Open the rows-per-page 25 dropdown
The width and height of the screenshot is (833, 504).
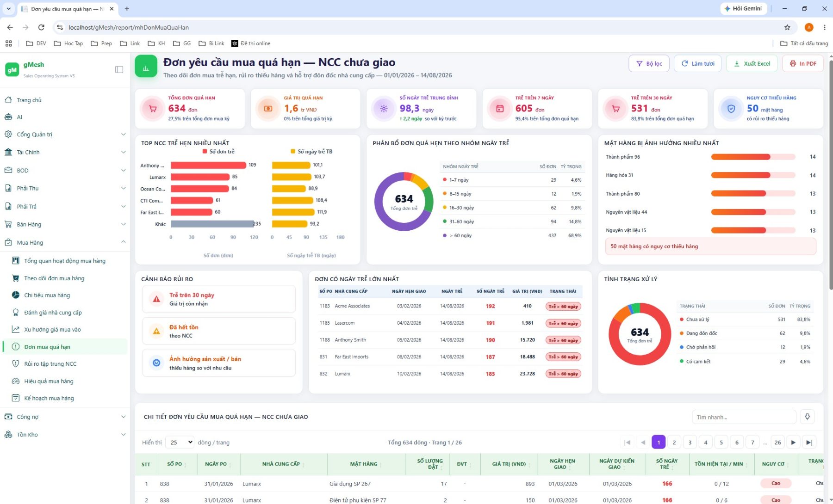(x=180, y=443)
